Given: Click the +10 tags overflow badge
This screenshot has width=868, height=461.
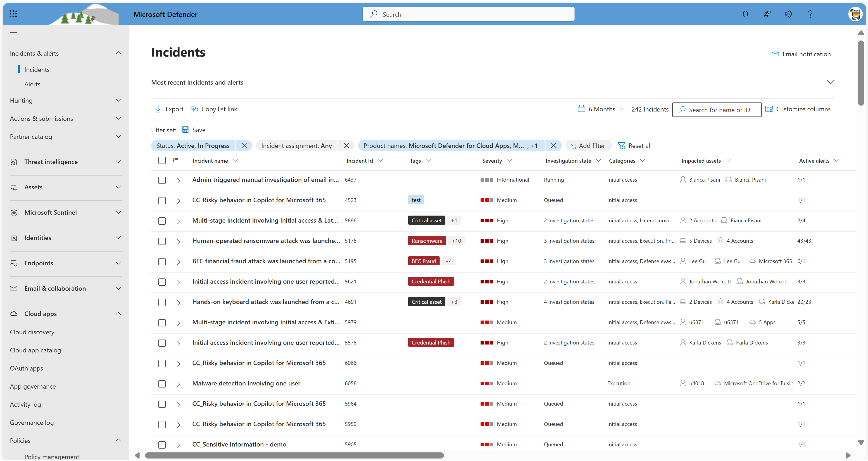Looking at the screenshot, I should click(x=456, y=241).
